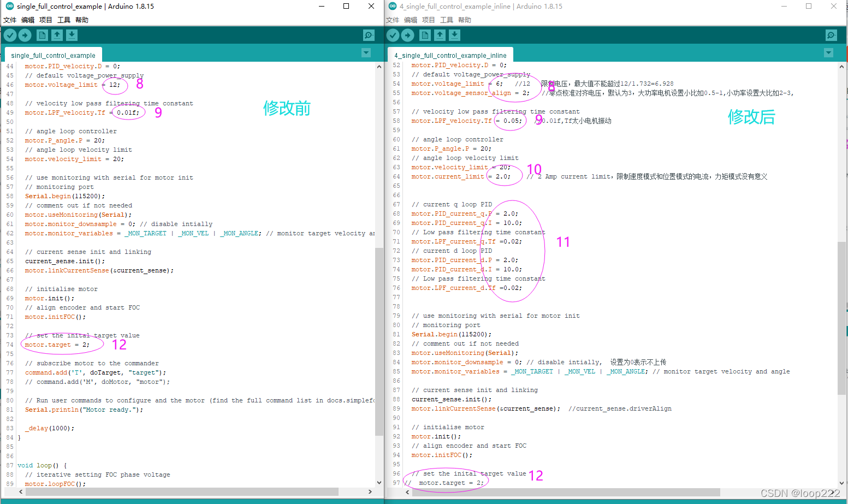Click void loop() line in left editor
The image size is (848, 504).
pos(42,465)
